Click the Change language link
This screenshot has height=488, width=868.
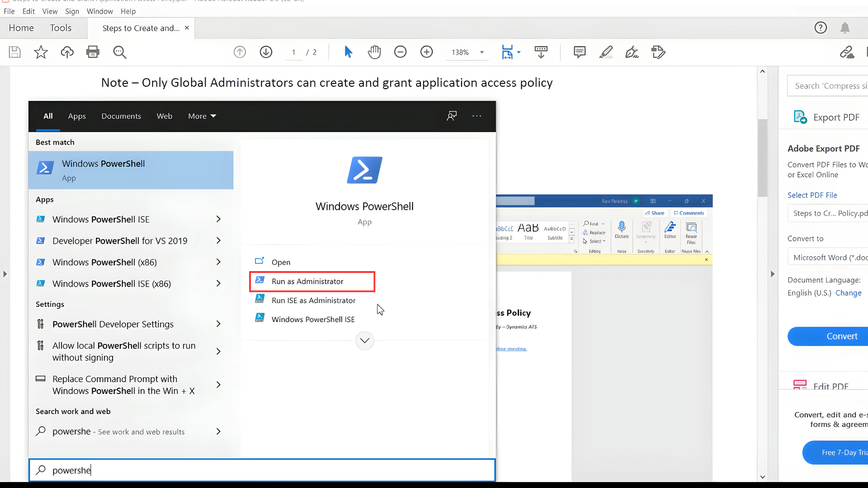849,293
